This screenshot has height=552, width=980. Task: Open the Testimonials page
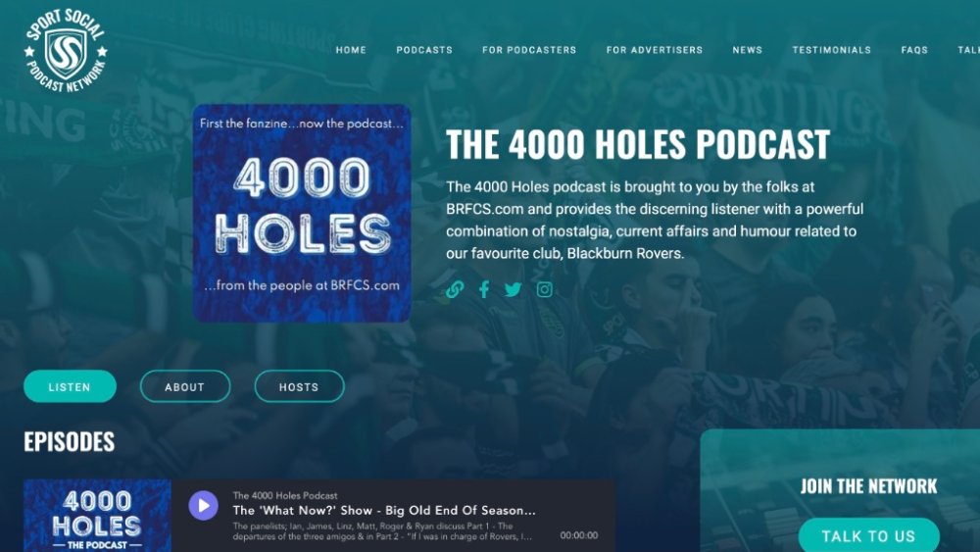[x=832, y=50]
